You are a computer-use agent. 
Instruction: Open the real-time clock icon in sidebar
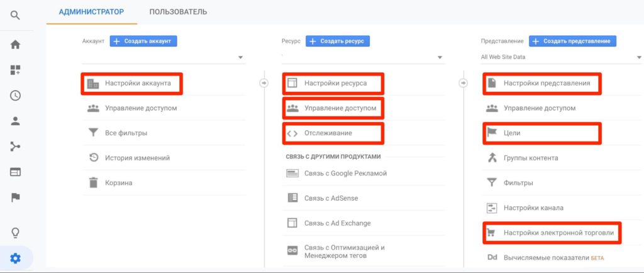[16, 96]
